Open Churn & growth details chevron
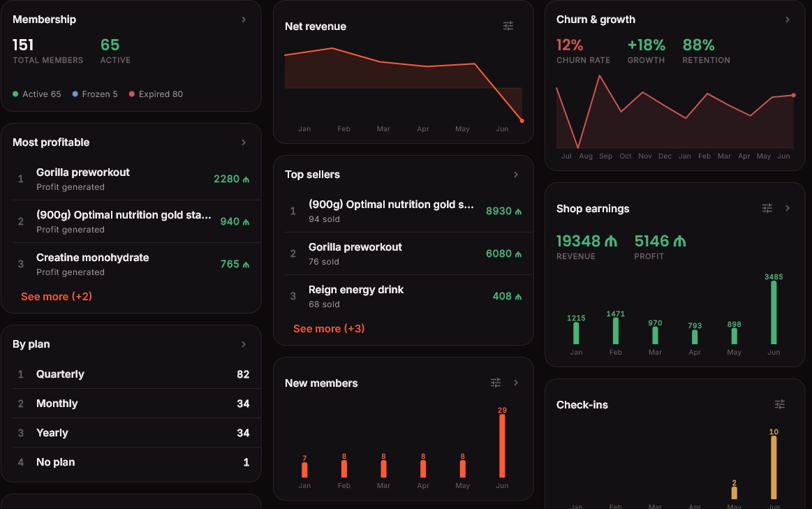 pos(787,20)
